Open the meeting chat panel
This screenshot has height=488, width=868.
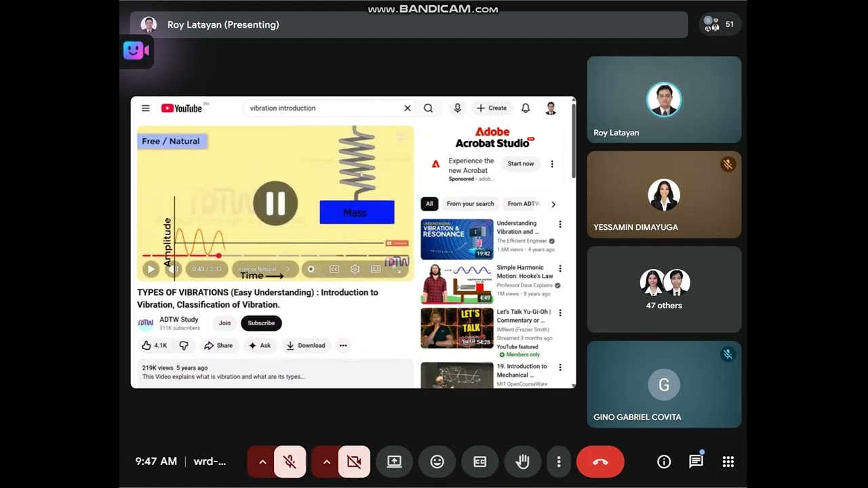696,462
